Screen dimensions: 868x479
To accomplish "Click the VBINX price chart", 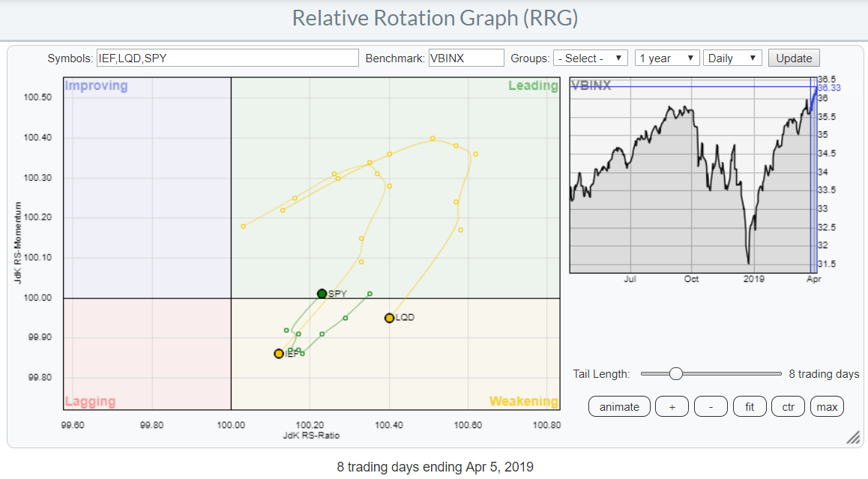I will click(690, 180).
